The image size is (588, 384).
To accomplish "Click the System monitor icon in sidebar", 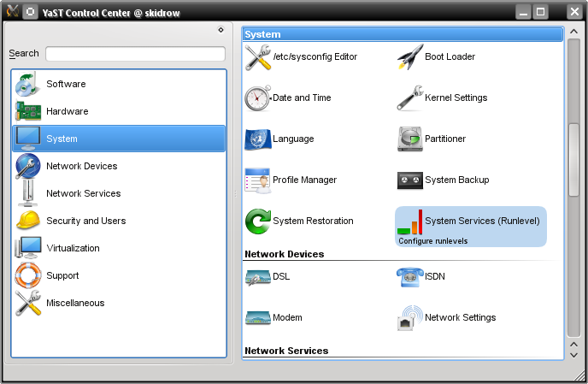I will [x=27, y=139].
